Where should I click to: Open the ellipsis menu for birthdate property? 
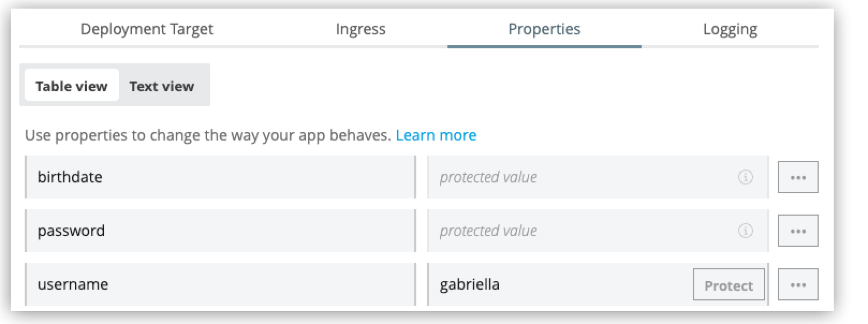798,177
